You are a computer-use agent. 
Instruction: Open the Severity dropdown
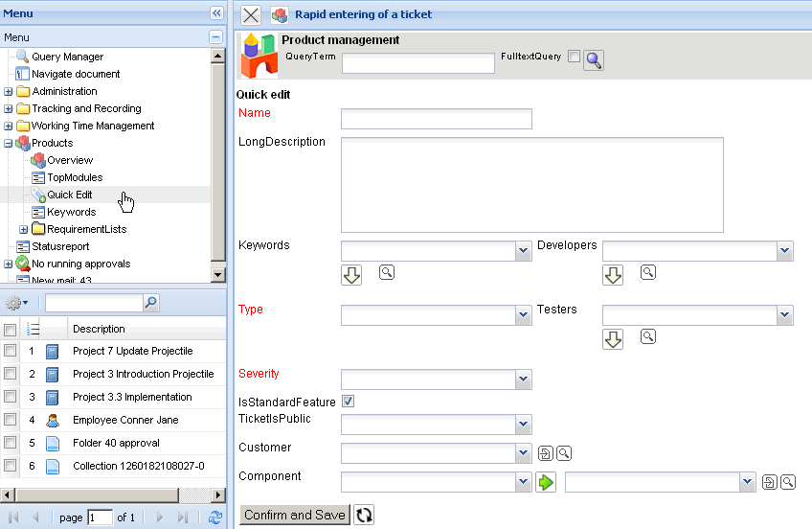524,379
